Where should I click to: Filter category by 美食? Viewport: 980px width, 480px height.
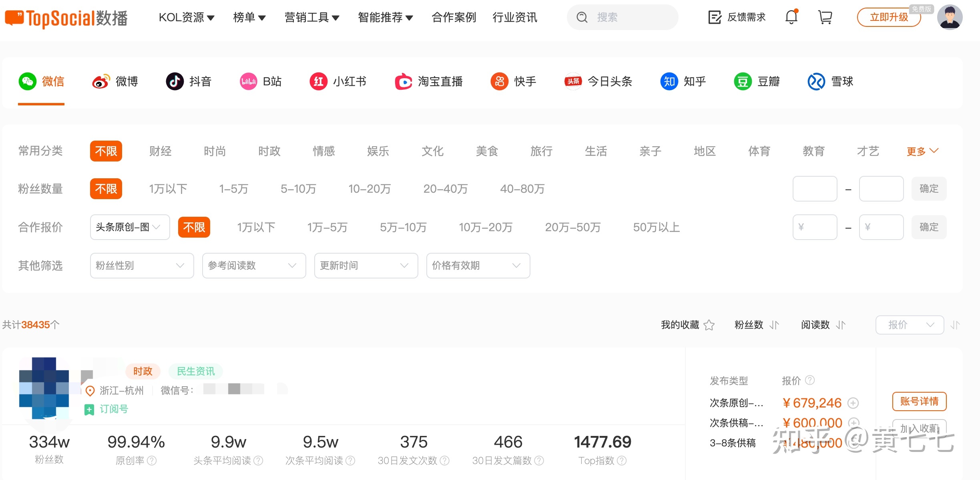pyautogui.click(x=487, y=151)
